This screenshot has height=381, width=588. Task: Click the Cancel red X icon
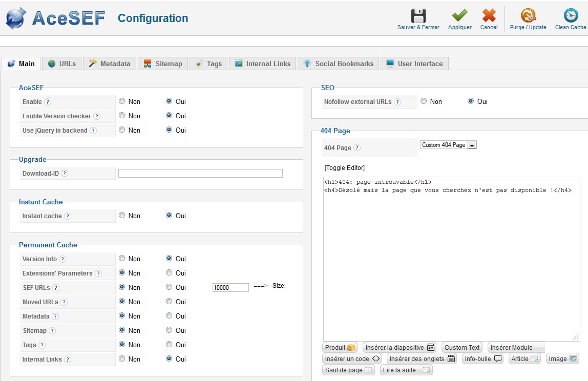[x=489, y=16]
